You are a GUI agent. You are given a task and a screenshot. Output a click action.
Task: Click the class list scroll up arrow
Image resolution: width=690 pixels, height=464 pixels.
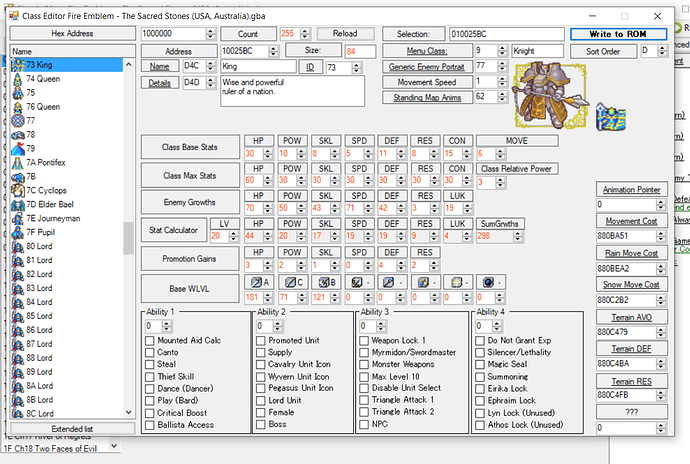tap(128, 65)
